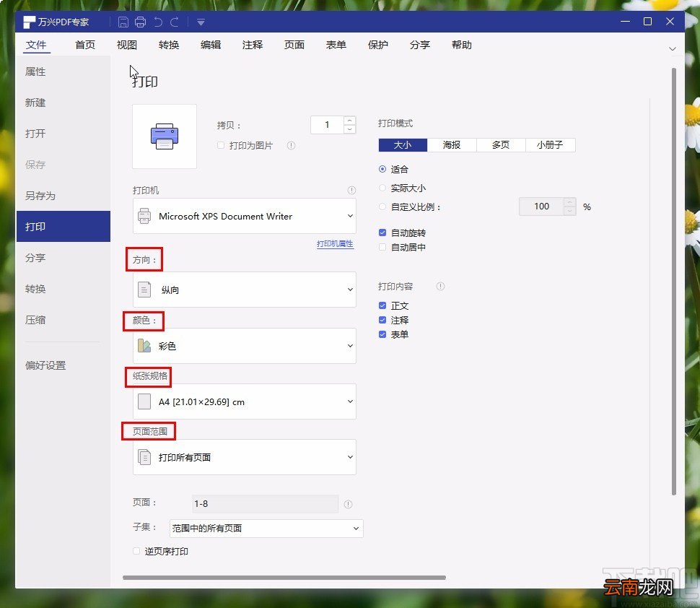
Task: Toggle the 自动旋转 checkbox
Action: 382,233
